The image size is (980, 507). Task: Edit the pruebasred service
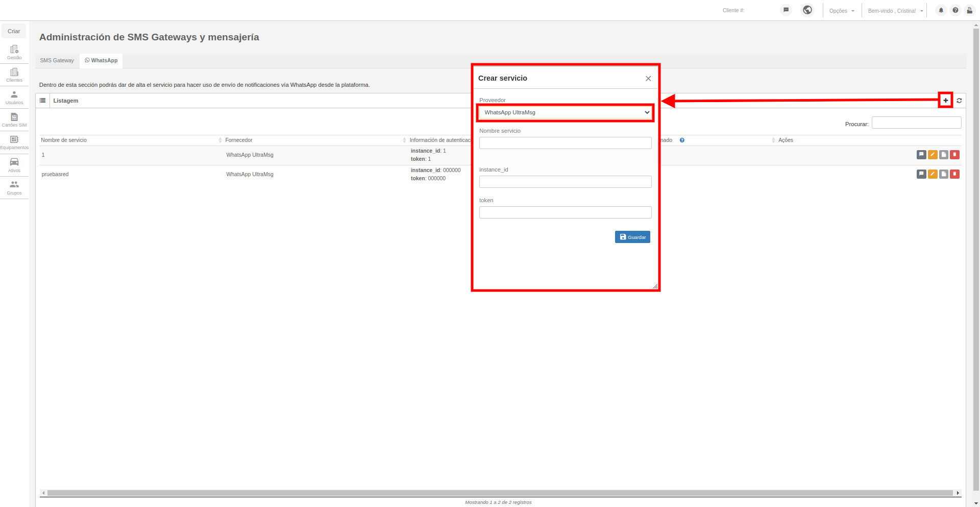coord(933,174)
